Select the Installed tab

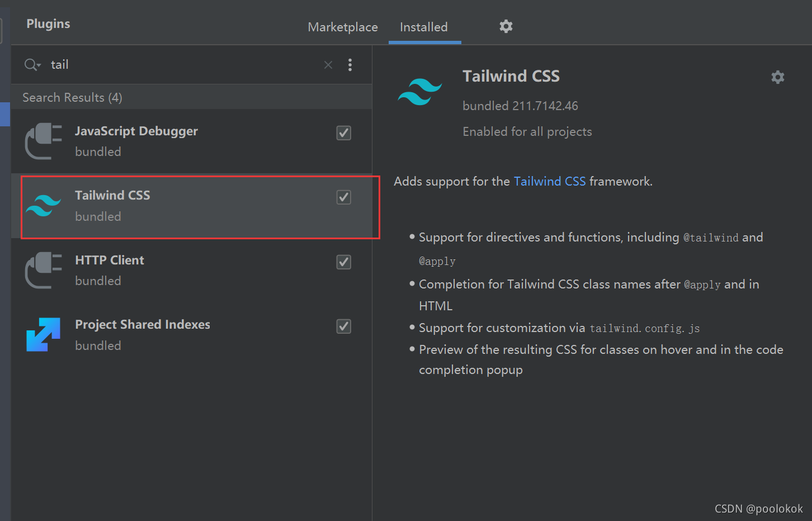click(x=424, y=26)
